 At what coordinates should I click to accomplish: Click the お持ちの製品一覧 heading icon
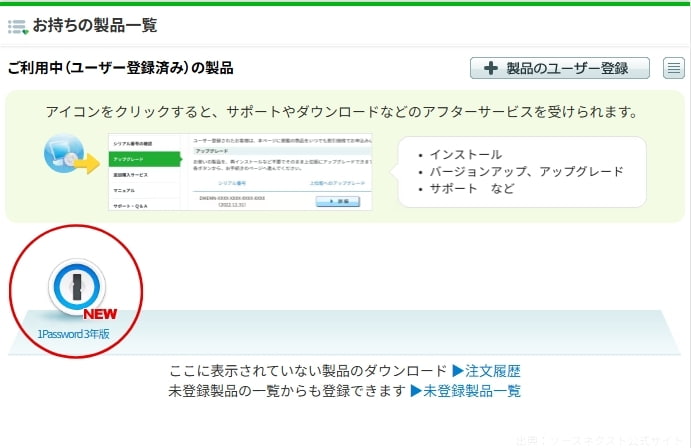pos(18,26)
